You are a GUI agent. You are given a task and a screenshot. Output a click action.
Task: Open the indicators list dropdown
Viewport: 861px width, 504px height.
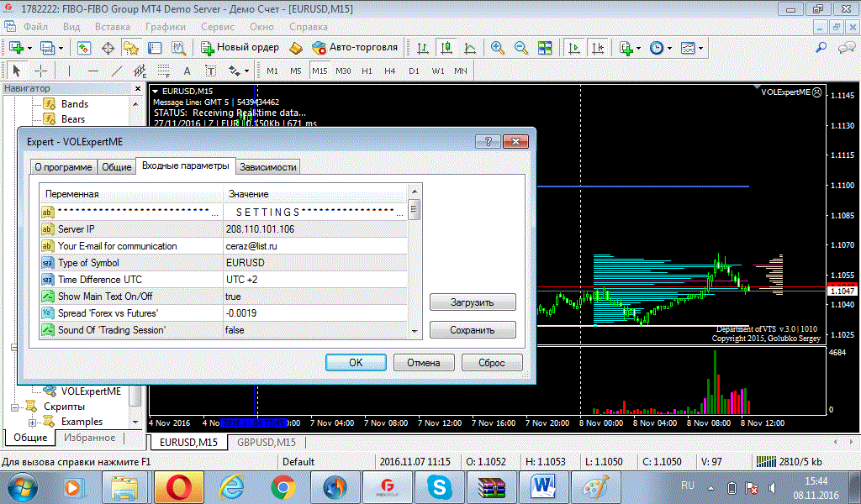630,48
